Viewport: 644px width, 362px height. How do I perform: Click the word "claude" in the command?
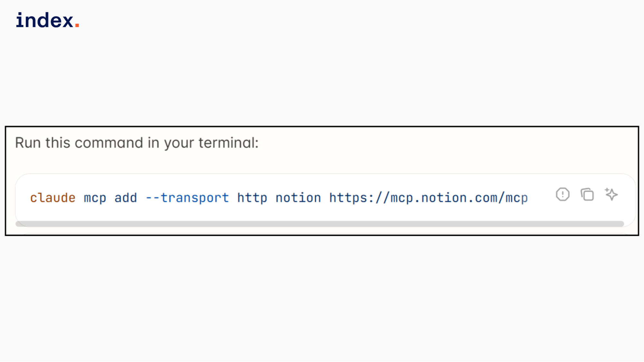tap(53, 198)
